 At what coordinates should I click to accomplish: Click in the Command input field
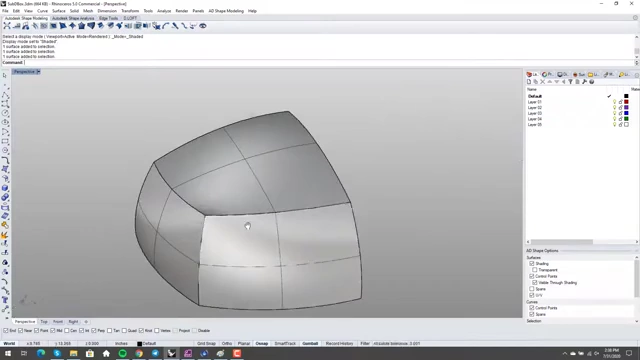coord(329,62)
